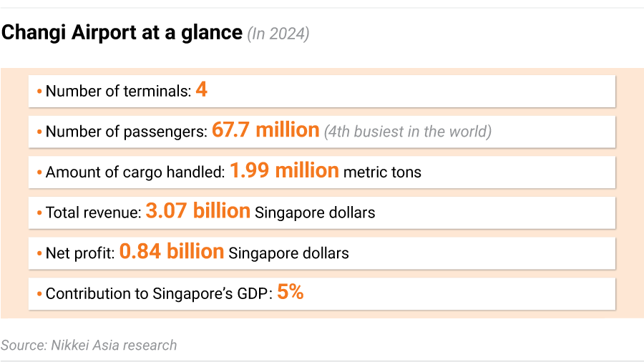Click the "Amount of cargo handled" label
This screenshot has width=644, height=362.
point(135,172)
